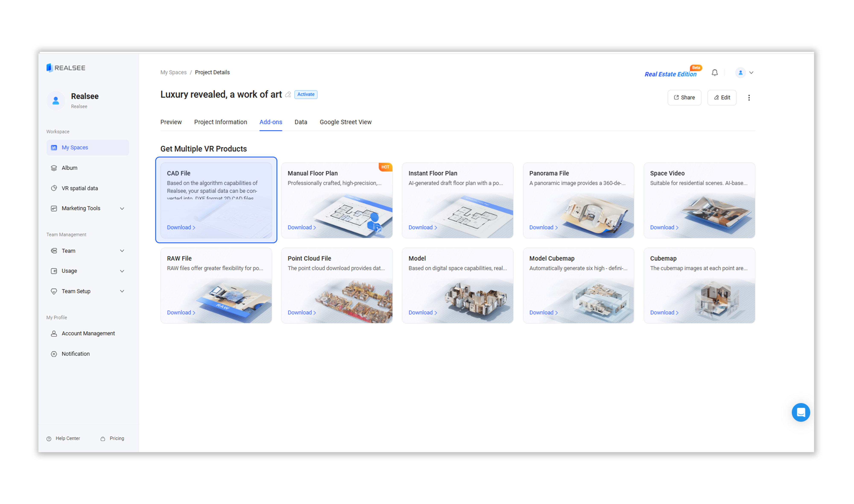854x504 pixels.
Task: Click the Realsee logo
Action: 66,68
